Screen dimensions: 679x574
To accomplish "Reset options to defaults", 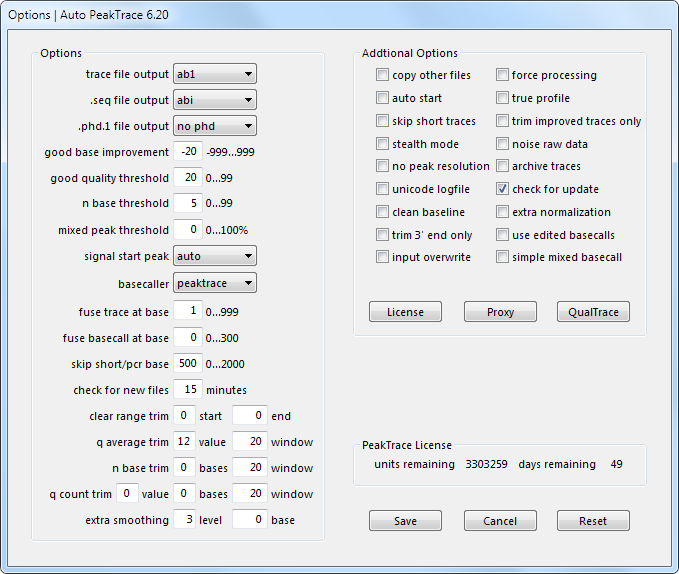I will click(593, 520).
